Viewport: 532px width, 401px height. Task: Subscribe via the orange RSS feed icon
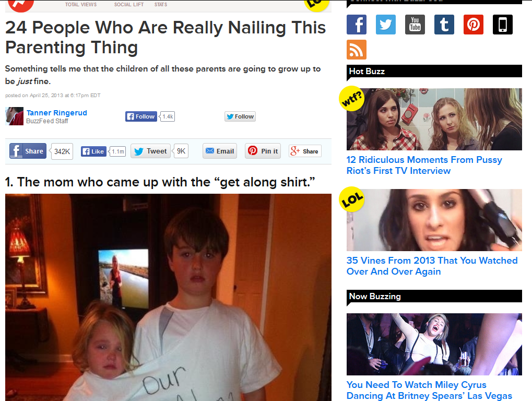[357, 50]
